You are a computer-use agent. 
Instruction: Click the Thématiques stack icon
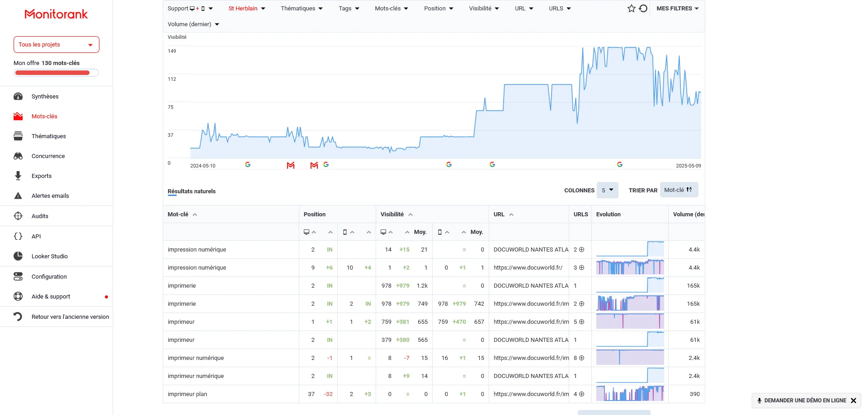pos(18,136)
